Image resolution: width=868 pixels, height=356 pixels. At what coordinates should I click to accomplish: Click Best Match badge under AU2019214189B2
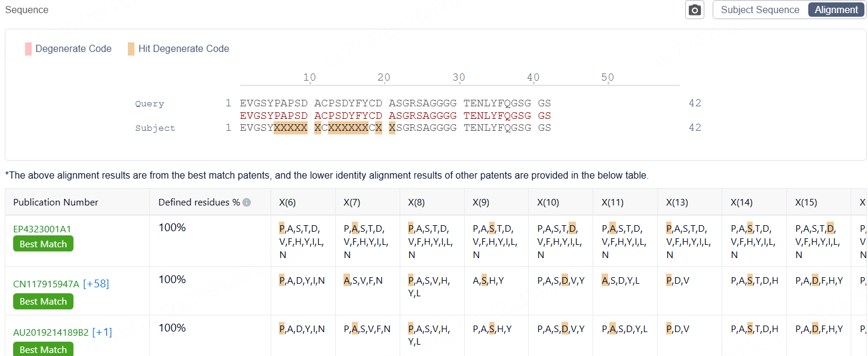coord(43,349)
